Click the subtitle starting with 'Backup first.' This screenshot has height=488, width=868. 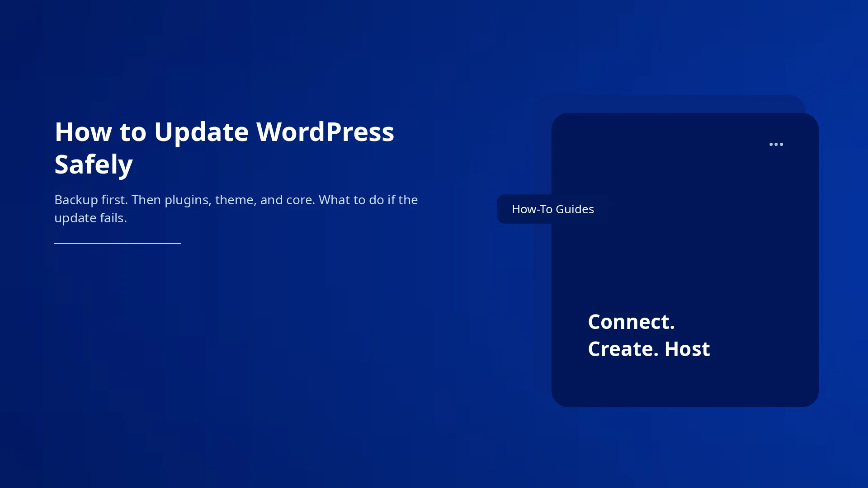236,208
